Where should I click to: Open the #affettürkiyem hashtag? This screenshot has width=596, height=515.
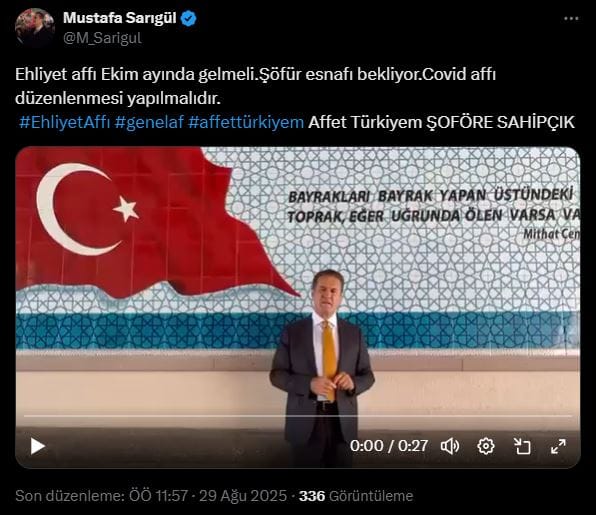[x=246, y=122]
